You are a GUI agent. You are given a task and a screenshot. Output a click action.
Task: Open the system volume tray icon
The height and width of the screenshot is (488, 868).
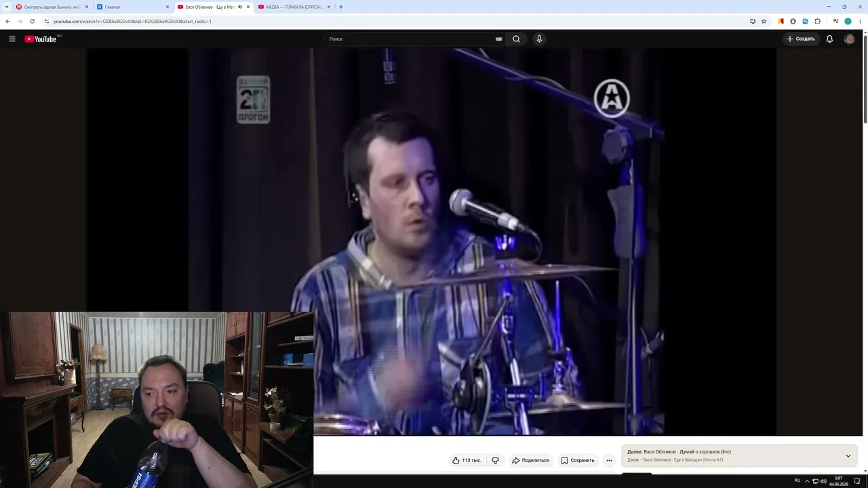coord(823,481)
